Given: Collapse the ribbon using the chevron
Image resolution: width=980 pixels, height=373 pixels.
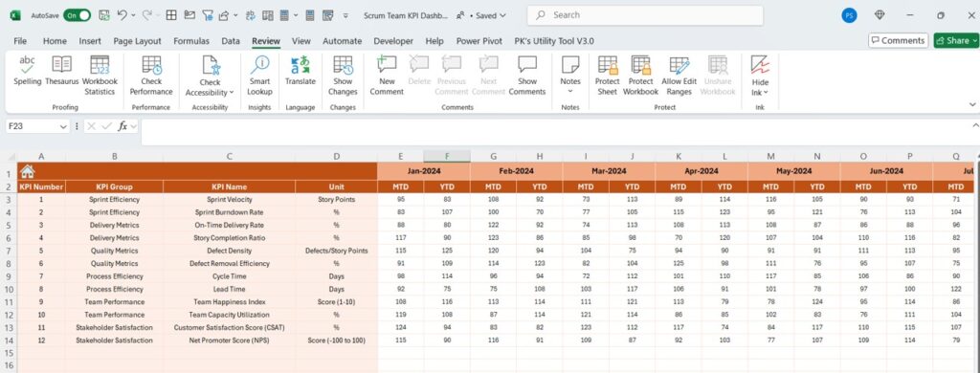Looking at the screenshot, I should [x=972, y=104].
